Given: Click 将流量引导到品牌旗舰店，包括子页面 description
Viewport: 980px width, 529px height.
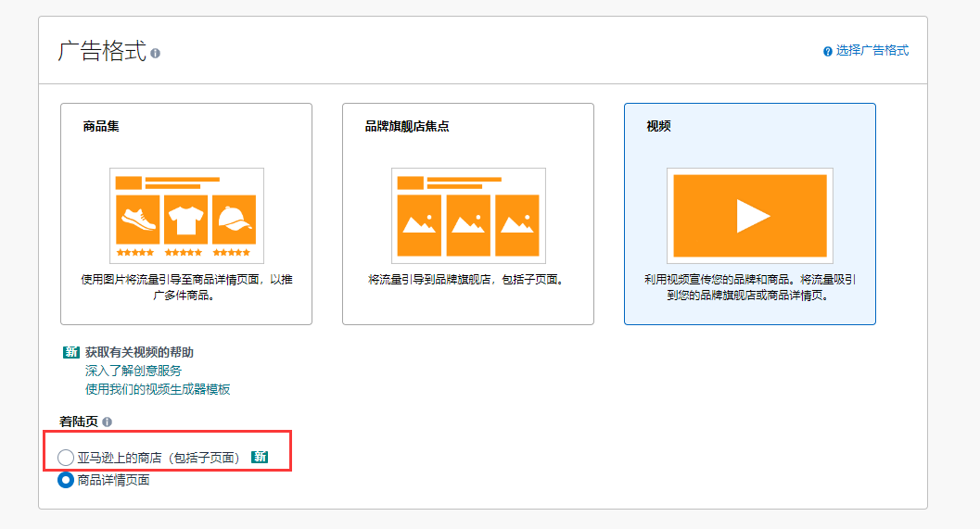Looking at the screenshot, I should 468,280.
